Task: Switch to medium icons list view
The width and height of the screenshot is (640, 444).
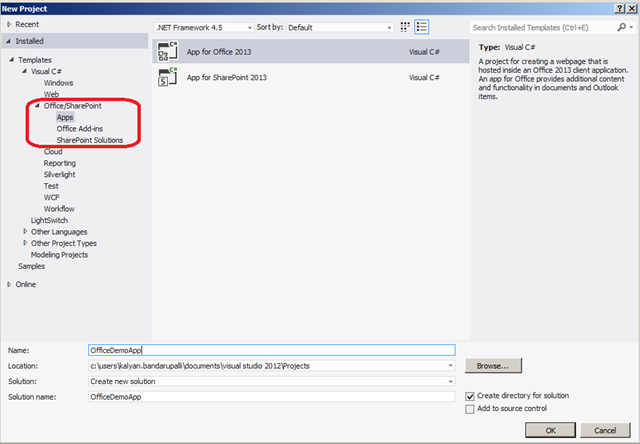Action: (422, 27)
